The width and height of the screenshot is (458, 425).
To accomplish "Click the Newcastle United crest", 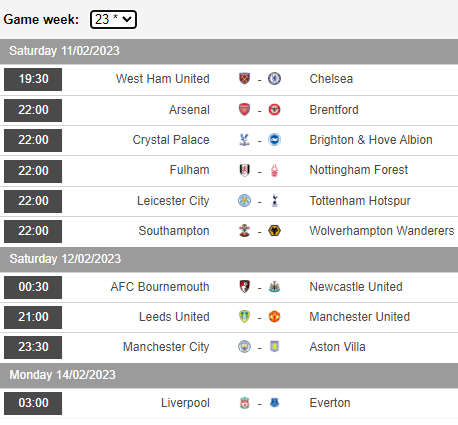I will (274, 287).
